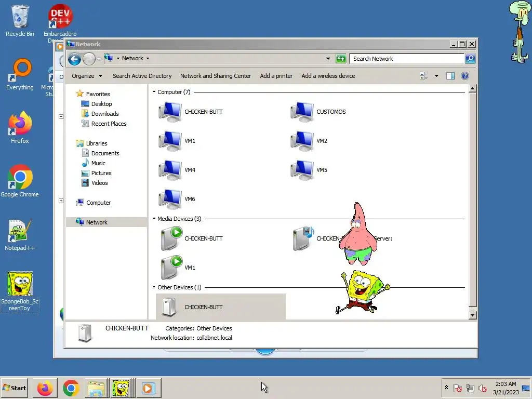Select the VM1 computer icon
This screenshot has height=399, width=532.
click(x=177, y=141)
